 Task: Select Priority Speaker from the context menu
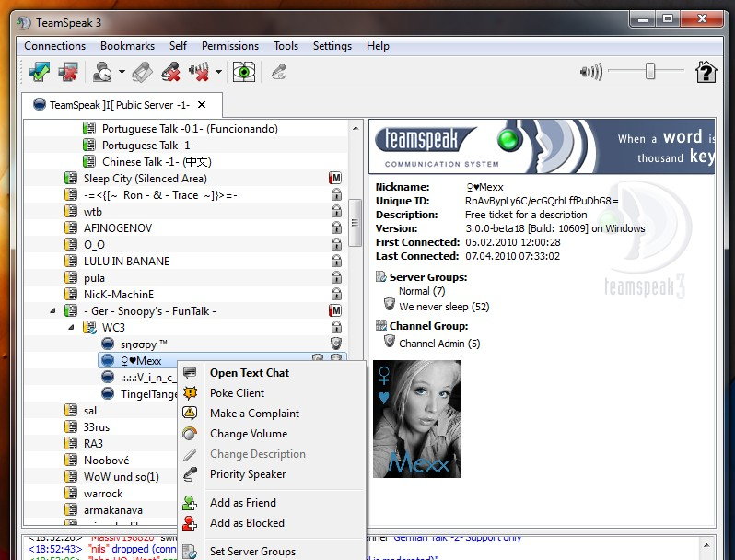pyautogui.click(x=248, y=474)
